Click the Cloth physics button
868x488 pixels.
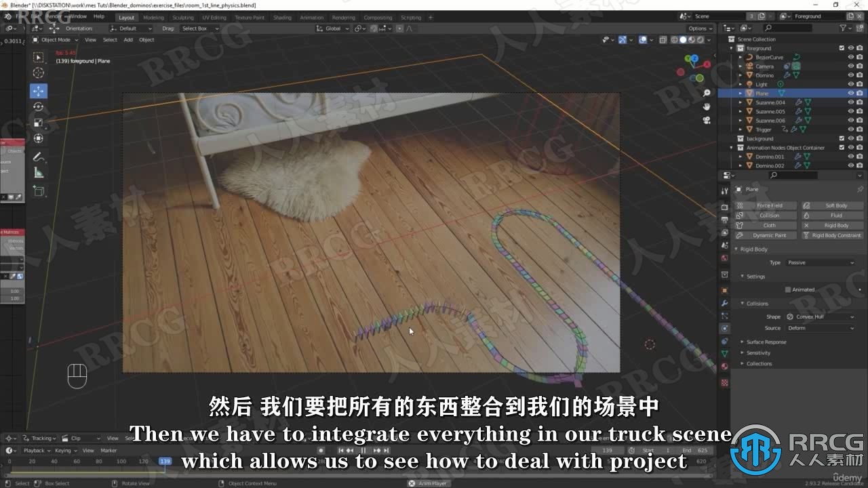click(765, 226)
